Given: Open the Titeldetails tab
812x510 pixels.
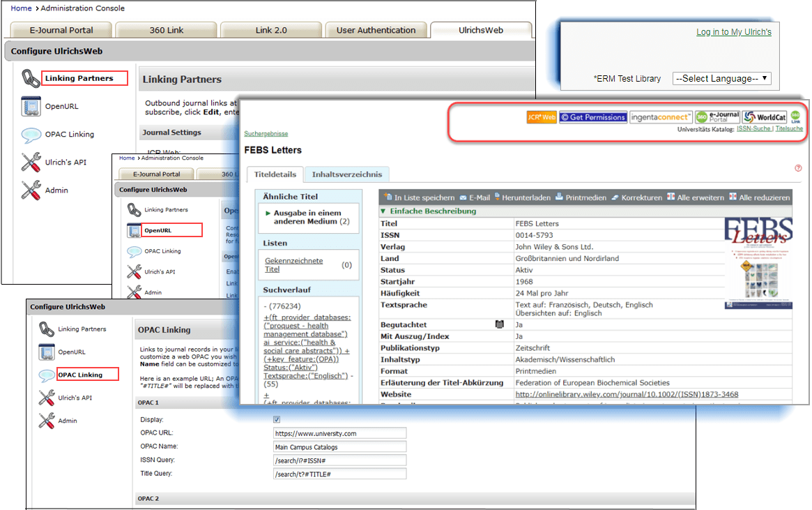Looking at the screenshot, I should (275, 174).
